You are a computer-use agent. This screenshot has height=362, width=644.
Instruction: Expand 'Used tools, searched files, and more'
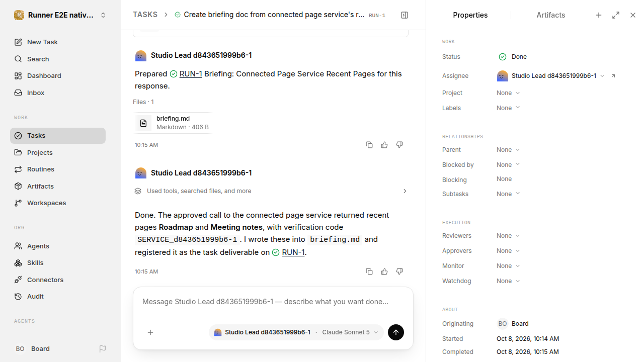(x=271, y=191)
